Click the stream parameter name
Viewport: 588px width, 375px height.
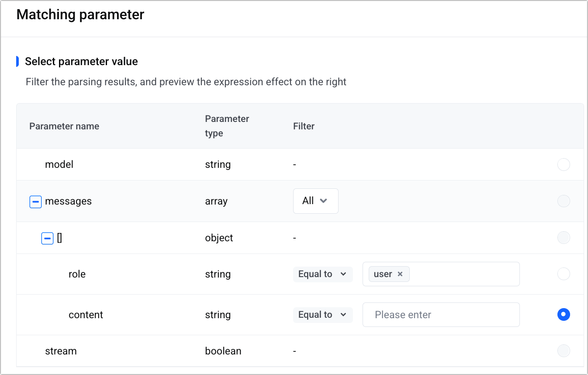pyautogui.click(x=61, y=351)
